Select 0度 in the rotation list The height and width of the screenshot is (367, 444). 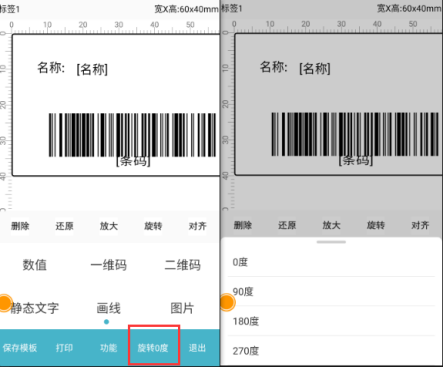(x=331, y=262)
